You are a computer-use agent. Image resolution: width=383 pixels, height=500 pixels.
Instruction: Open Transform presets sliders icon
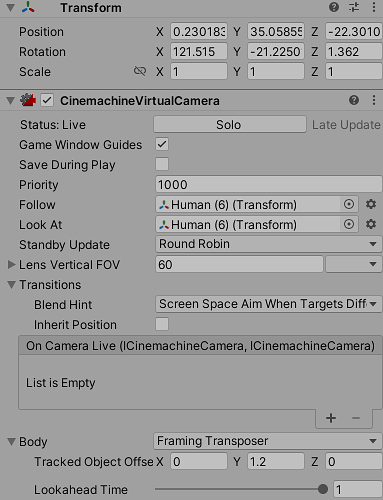354,7
